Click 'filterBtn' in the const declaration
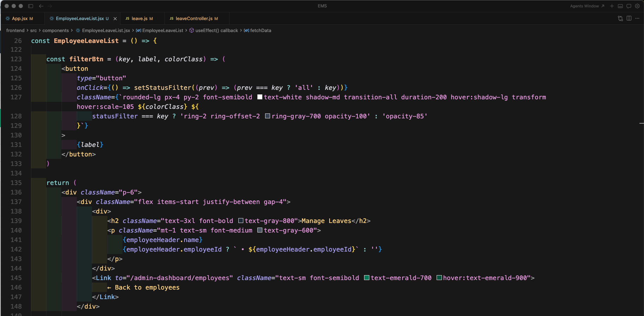644x316 pixels. click(86, 59)
